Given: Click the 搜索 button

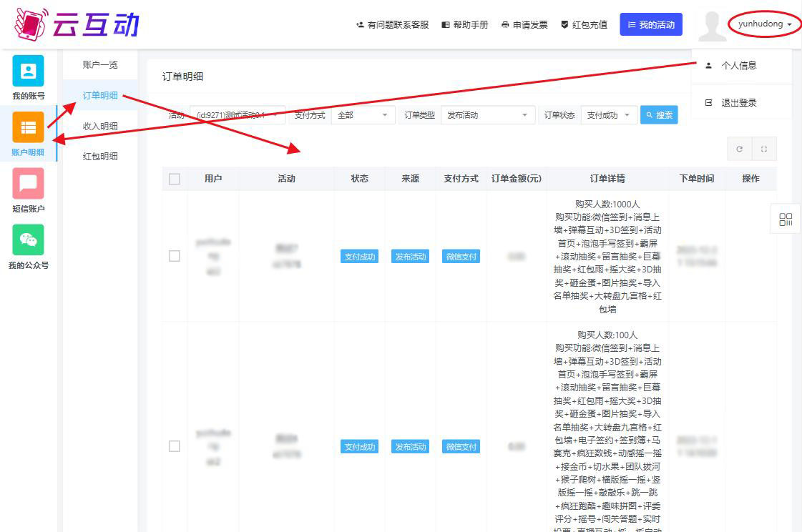Looking at the screenshot, I should [659, 115].
